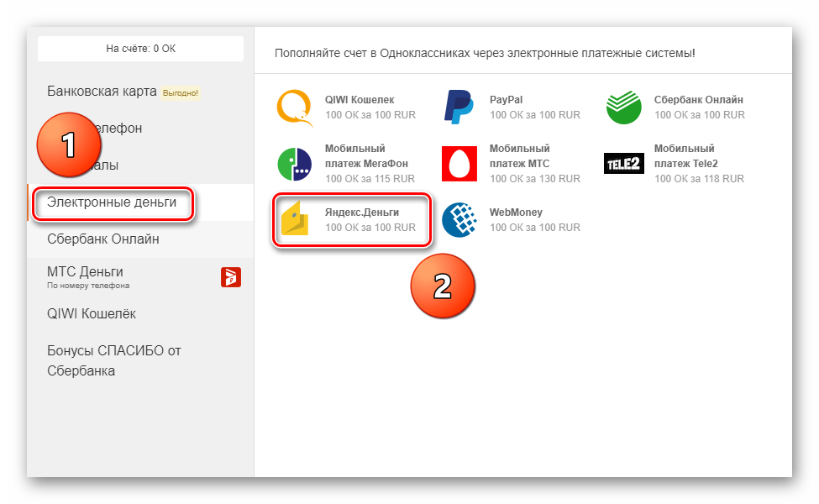Click the yellow Яндекс.Деньги wallet icon
Image resolution: width=819 pixels, height=504 pixels.
pyautogui.click(x=295, y=219)
